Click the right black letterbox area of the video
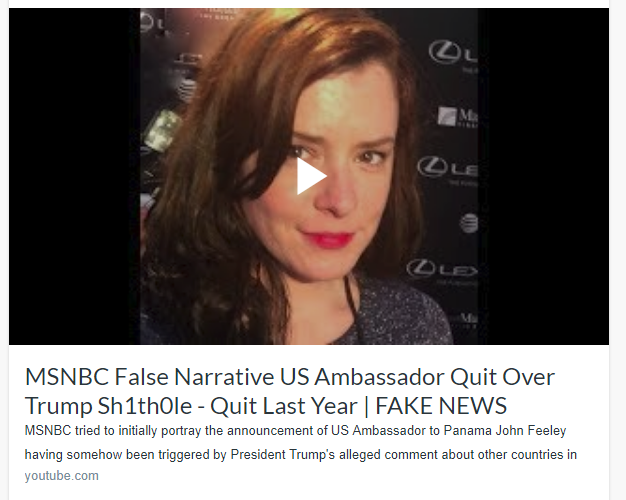Image resolution: width=626 pixels, height=500 pixels. click(543, 176)
